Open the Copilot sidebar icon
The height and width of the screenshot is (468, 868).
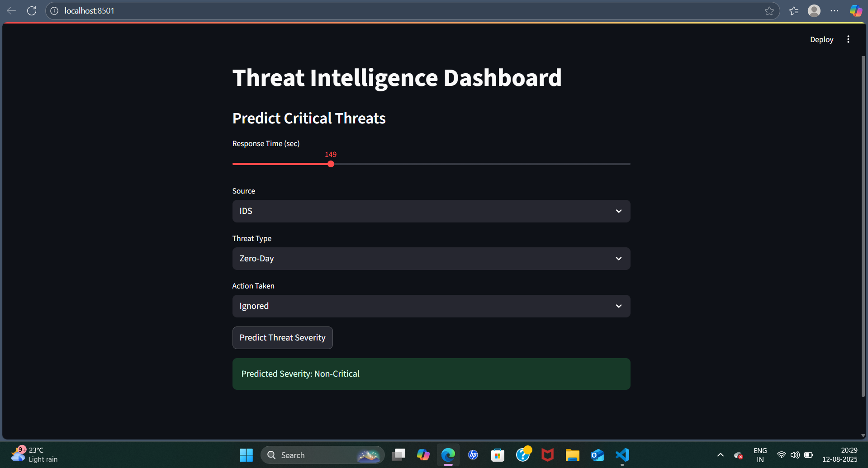tap(856, 11)
